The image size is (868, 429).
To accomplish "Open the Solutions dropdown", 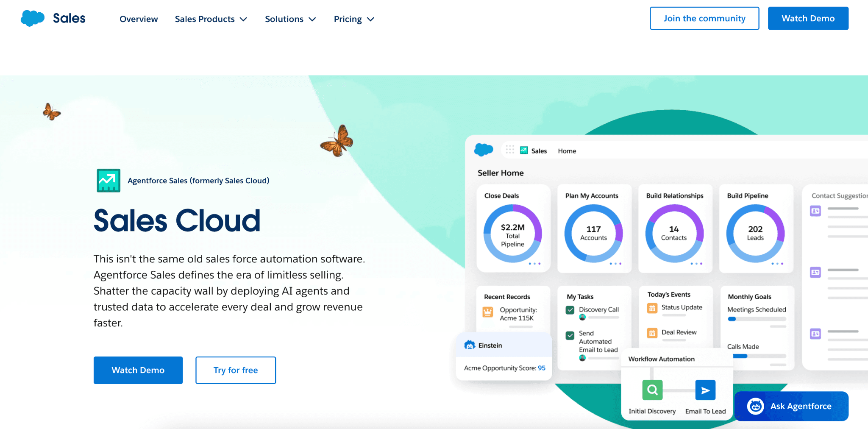I will 290,19.
